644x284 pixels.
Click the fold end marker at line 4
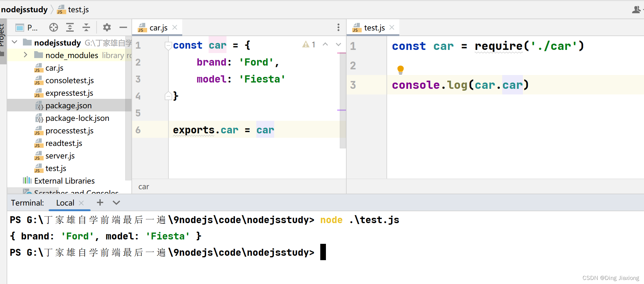(168, 96)
